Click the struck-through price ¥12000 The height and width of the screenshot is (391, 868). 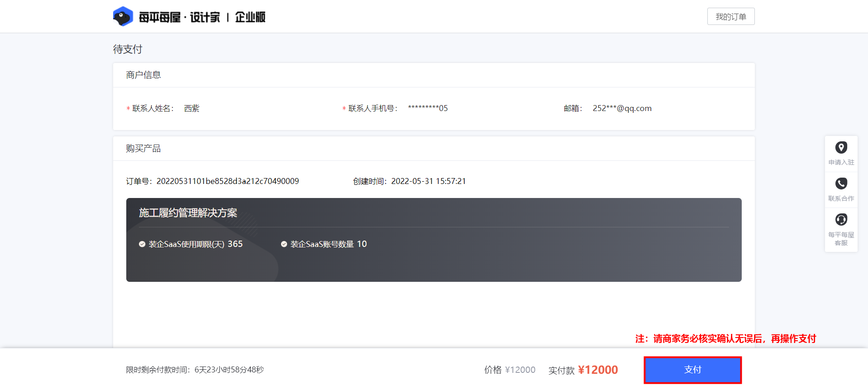[520, 370]
